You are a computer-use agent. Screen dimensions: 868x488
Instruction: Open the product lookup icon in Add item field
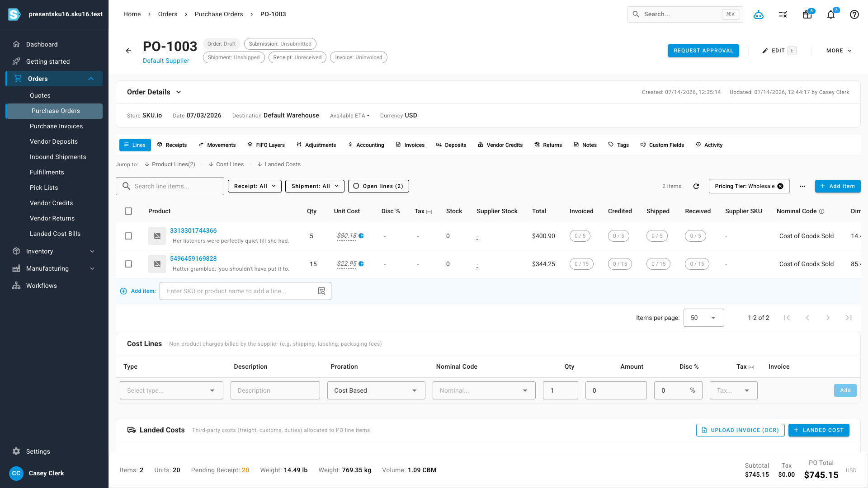coord(321,291)
